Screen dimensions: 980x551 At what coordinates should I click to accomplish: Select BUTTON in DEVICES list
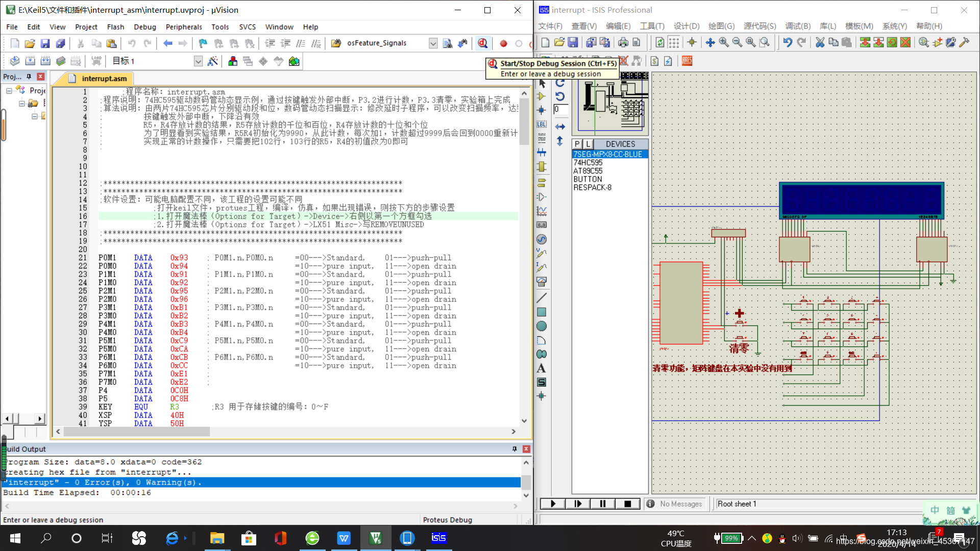pyautogui.click(x=587, y=180)
